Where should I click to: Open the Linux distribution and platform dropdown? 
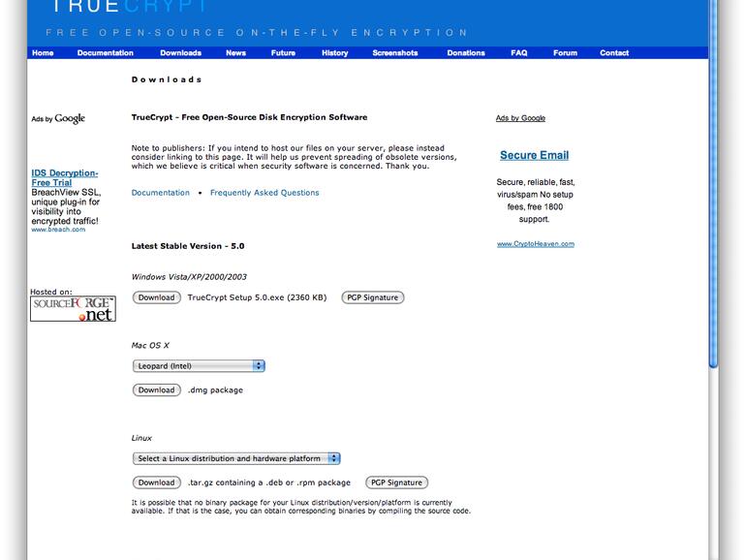pos(236,458)
